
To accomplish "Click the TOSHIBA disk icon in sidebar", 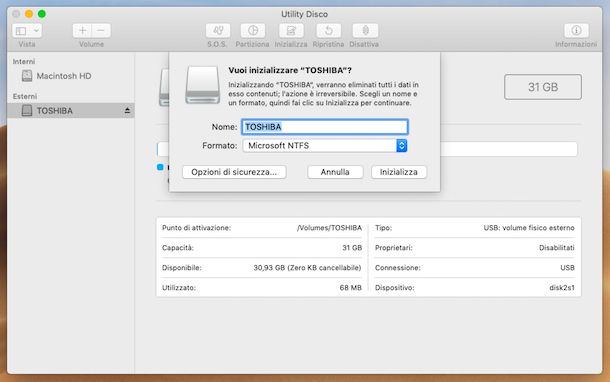I will (27, 111).
